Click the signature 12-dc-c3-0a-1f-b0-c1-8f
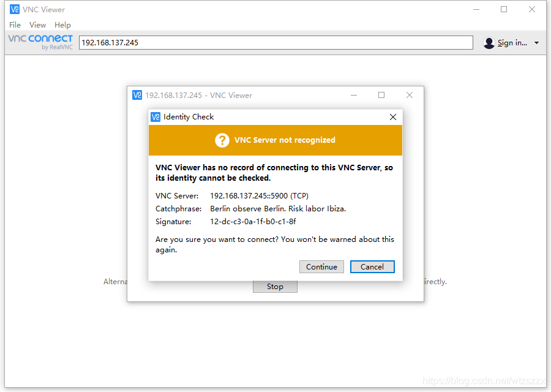The height and width of the screenshot is (392, 551). [253, 222]
